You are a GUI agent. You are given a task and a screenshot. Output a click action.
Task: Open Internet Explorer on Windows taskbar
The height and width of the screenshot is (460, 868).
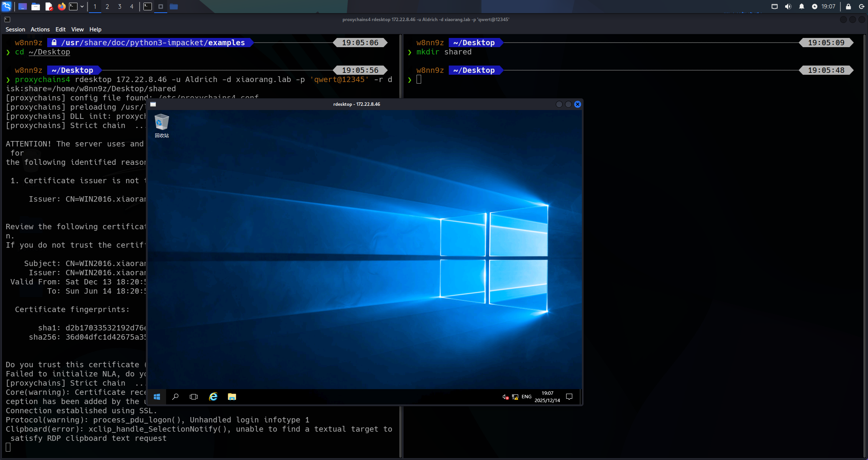pos(213,397)
